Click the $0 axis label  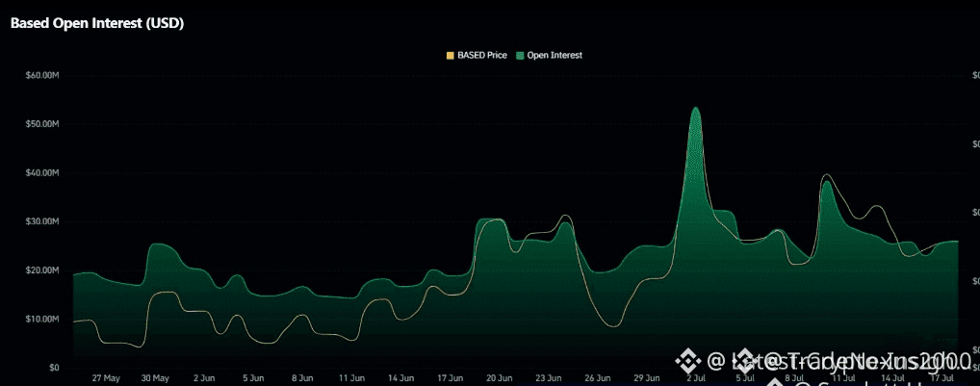[54, 368]
